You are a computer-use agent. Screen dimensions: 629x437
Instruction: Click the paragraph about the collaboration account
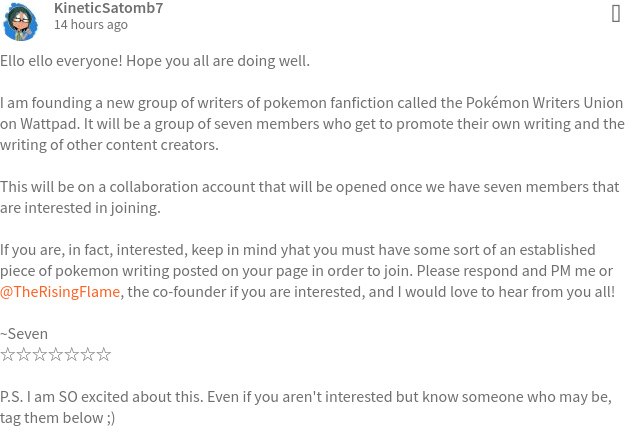point(310,187)
